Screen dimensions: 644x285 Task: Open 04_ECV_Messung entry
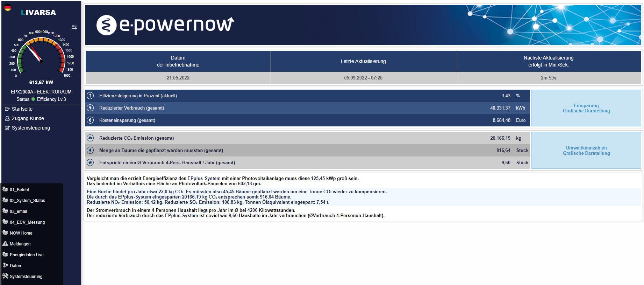27,222
